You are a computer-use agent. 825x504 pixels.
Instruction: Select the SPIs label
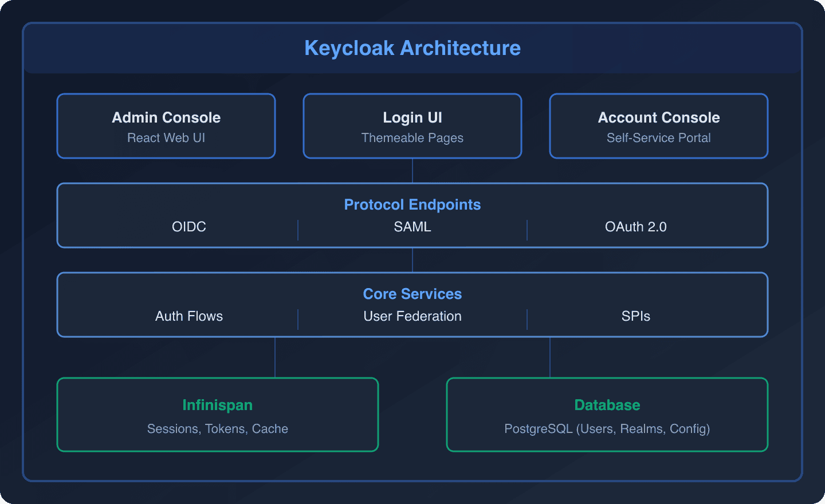pyautogui.click(x=636, y=316)
